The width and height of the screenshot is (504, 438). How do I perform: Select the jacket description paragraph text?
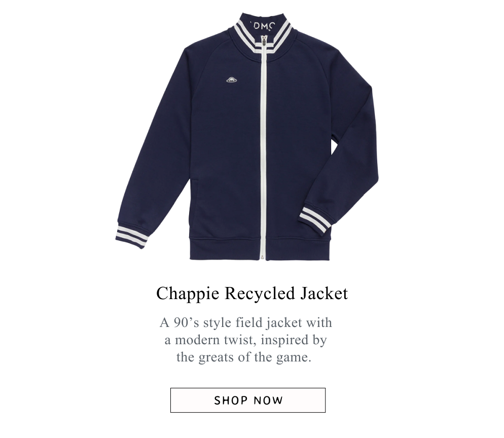pyautogui.click(x=246, y=340)
